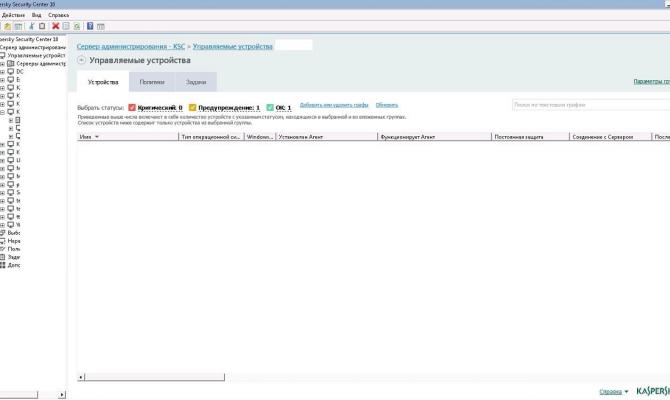Click the Установлен Агент column header

pos(327,137)
